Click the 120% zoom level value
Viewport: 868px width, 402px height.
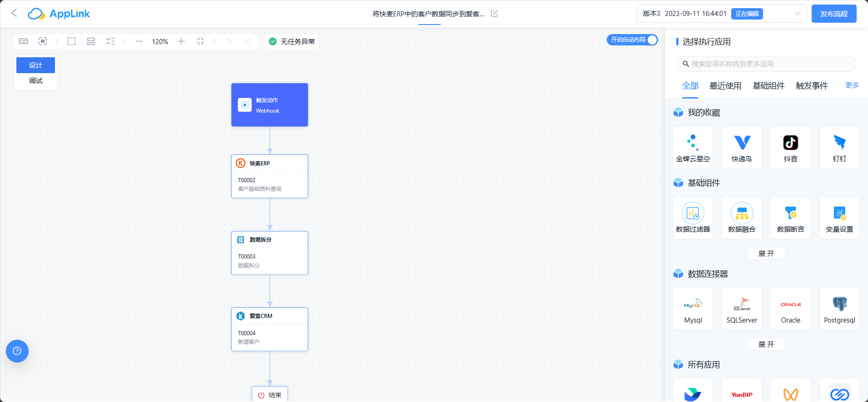pyautogui.click(x=160, y=41)
